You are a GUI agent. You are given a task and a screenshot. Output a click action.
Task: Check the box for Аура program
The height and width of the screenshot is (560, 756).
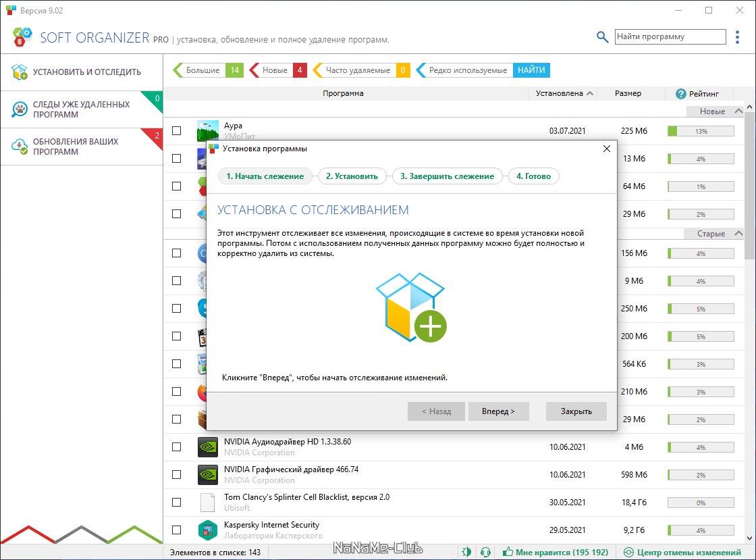click(x=176, y=130)
